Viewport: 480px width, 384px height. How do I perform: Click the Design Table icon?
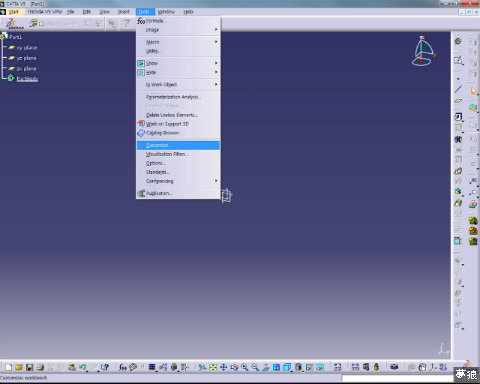[152, 367]
